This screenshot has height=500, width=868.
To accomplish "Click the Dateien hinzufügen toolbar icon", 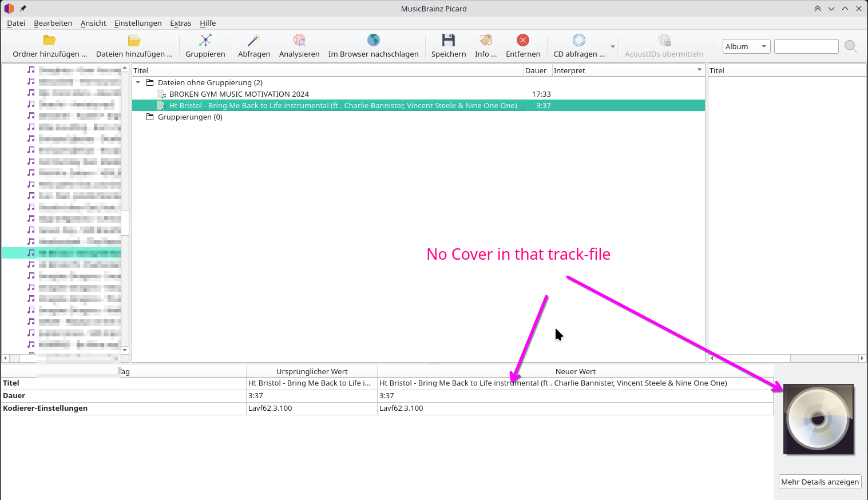I will coord(134,41).
